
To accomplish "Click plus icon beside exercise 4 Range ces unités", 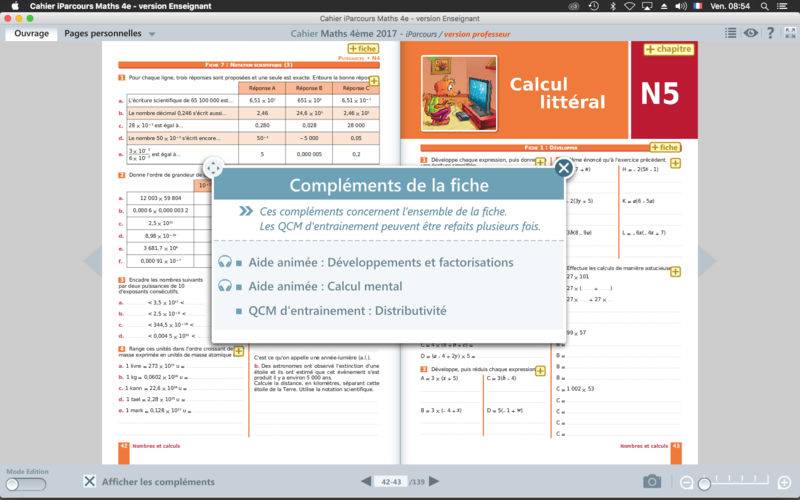I will (x=238, y=351).
